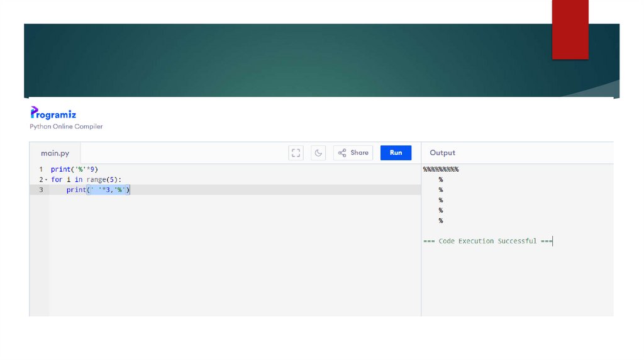Click the Programiz logo
The image size is (644, 361).
pyautogui.click(x=53, y=113)
